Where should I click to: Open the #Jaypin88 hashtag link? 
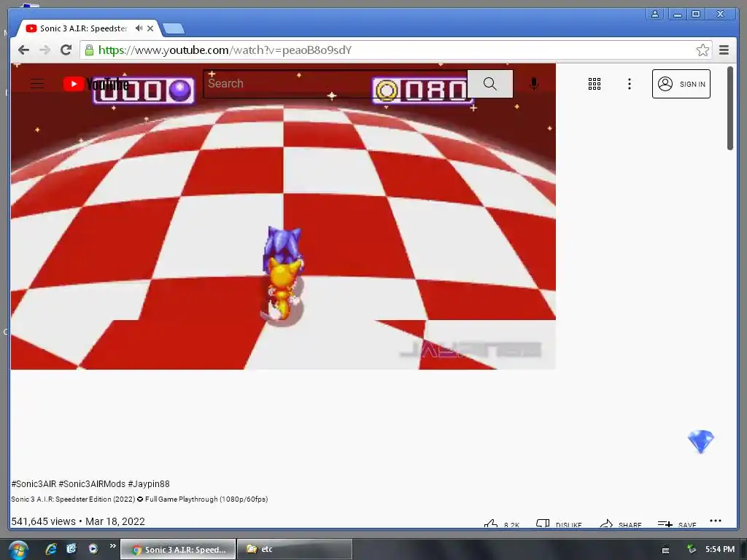[x=149, y=484]
